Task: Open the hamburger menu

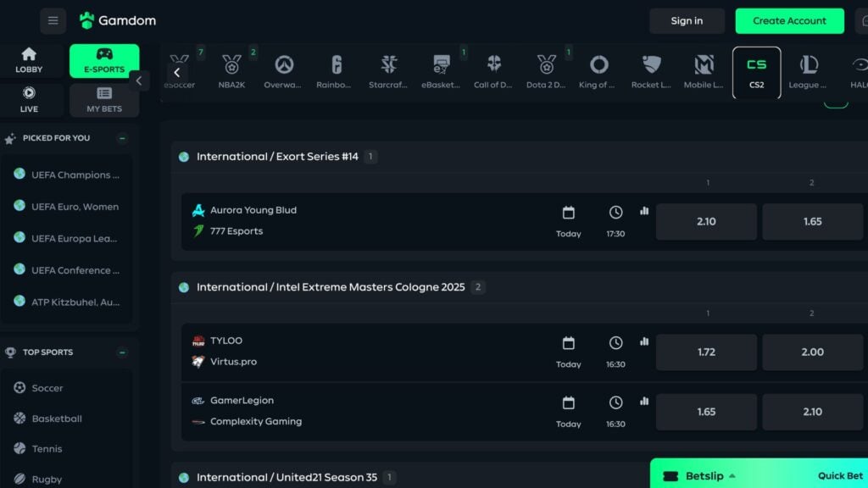Action: point(53,21)
